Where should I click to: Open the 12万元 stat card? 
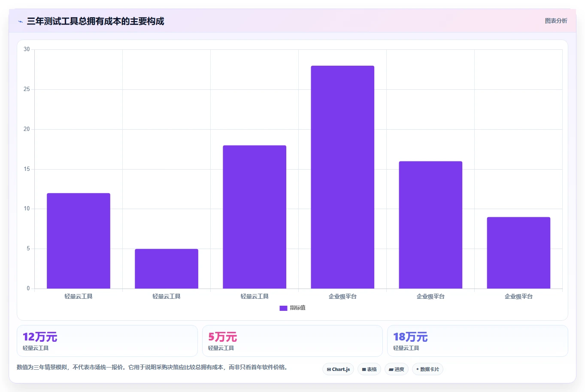pyautogui.click(x=107, y=341)
